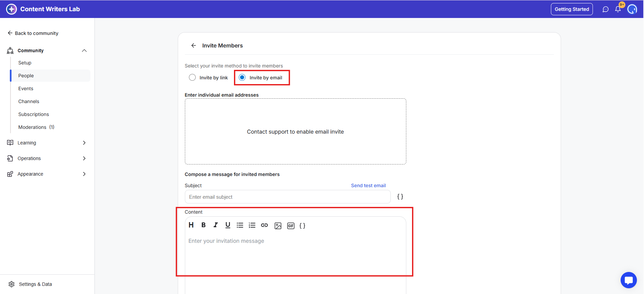Click the "Select your invite method" text

[x=234, y=66]
